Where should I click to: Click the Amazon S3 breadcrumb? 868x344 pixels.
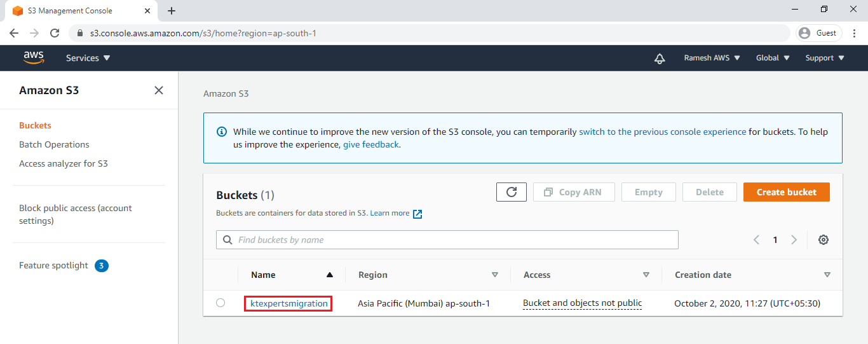226,93
